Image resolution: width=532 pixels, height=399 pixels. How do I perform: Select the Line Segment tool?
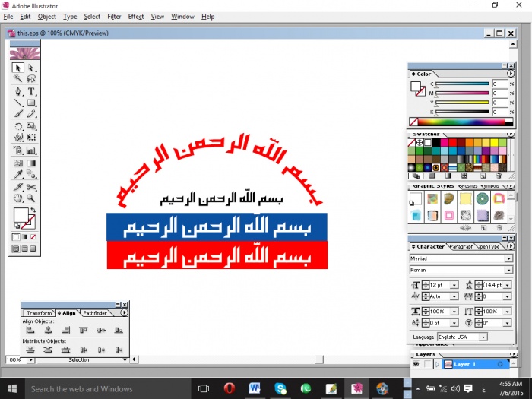pos(18,103)
